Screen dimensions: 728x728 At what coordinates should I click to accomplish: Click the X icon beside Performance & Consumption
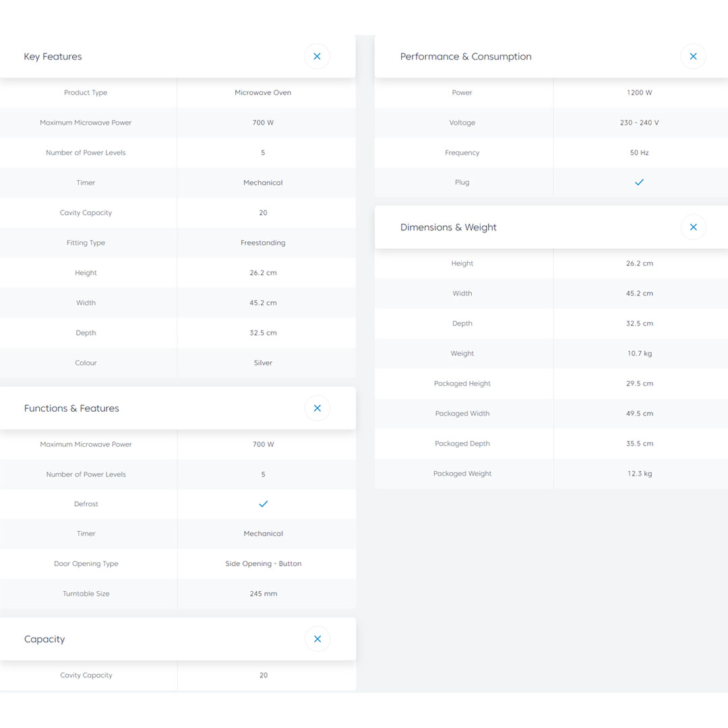pyautogui.click(x=693, y=57)
